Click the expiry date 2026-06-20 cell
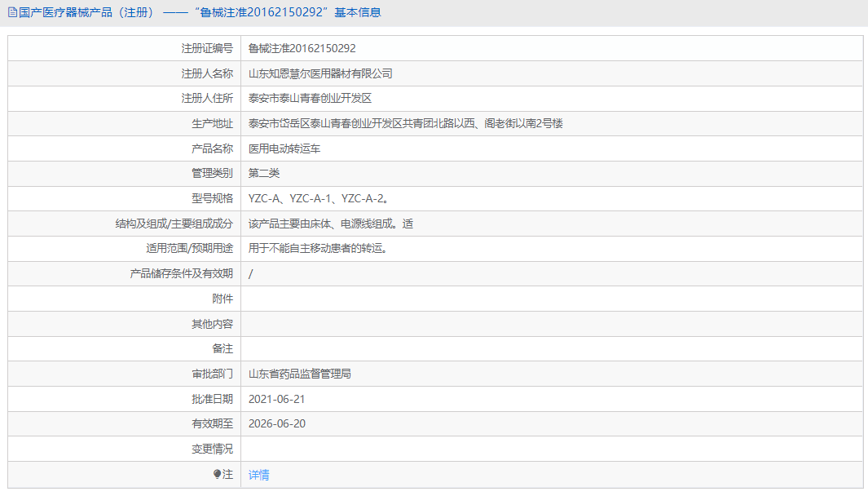 click(277, 424)
